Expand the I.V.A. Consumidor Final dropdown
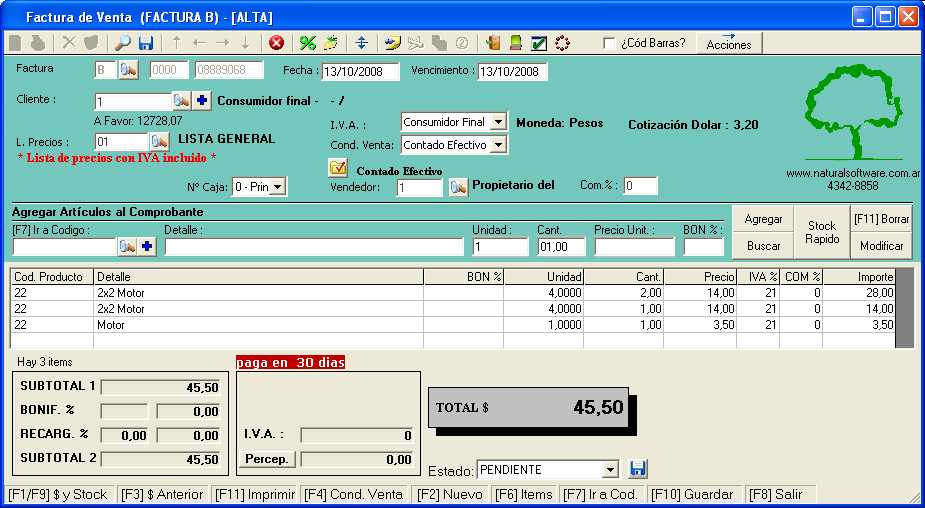This screenshot has height=508, width=925. 498,122
